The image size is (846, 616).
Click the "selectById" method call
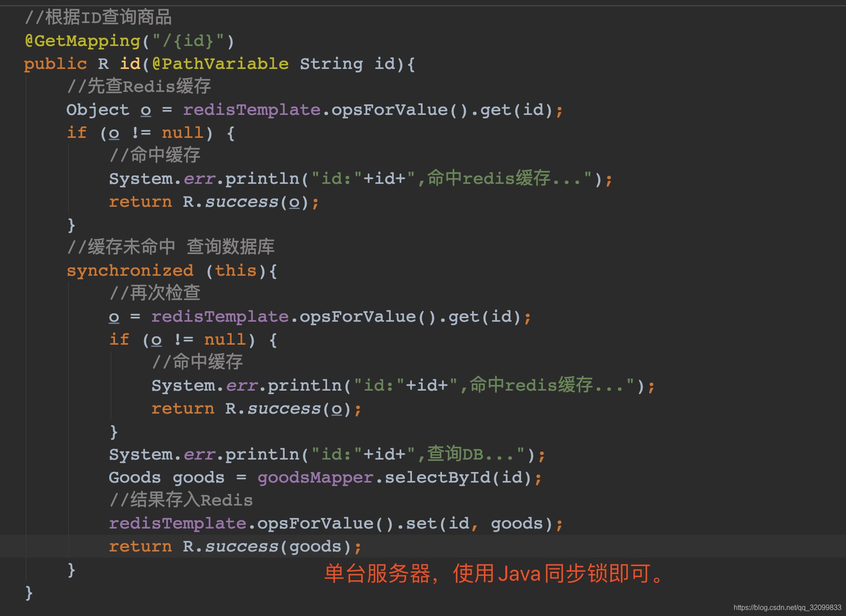[x=438, y=478]
